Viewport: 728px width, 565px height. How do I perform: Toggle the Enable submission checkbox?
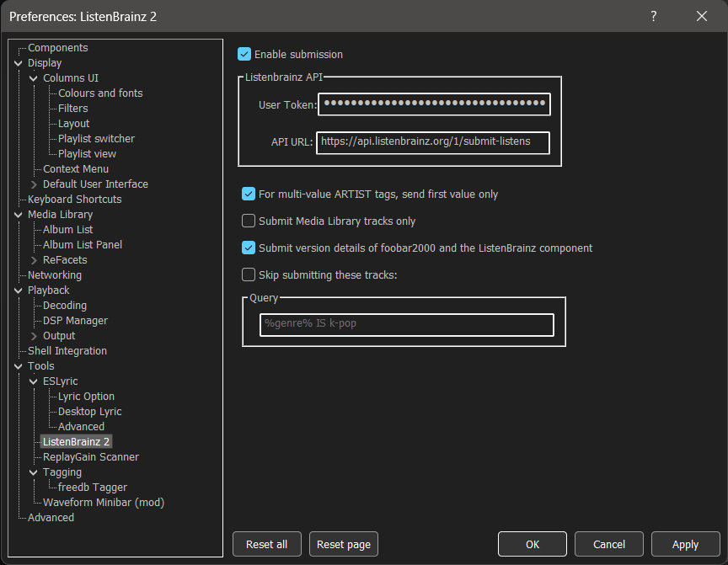click(244, 54)
